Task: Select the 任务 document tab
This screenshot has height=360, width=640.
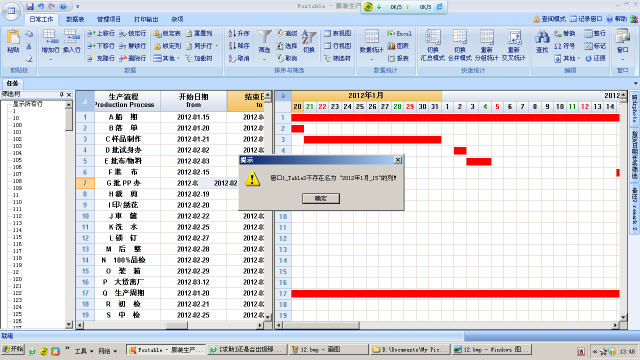Action: [x=12, y=83]
